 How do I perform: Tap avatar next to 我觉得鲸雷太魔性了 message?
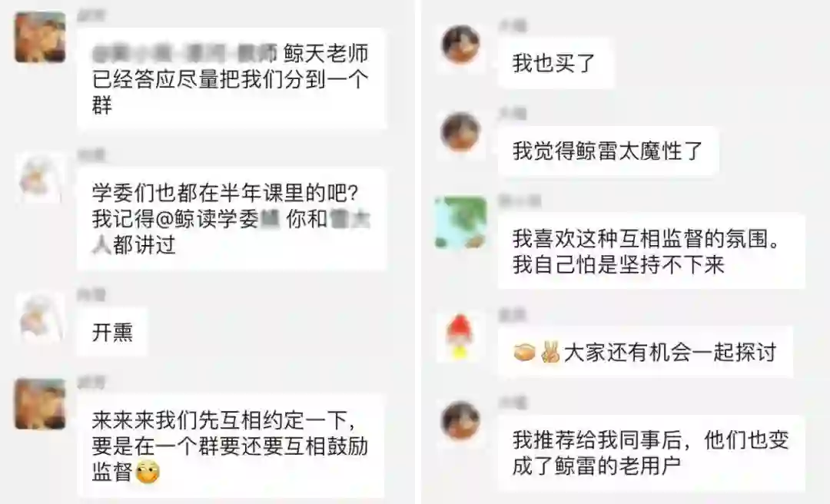coord(460,132)
